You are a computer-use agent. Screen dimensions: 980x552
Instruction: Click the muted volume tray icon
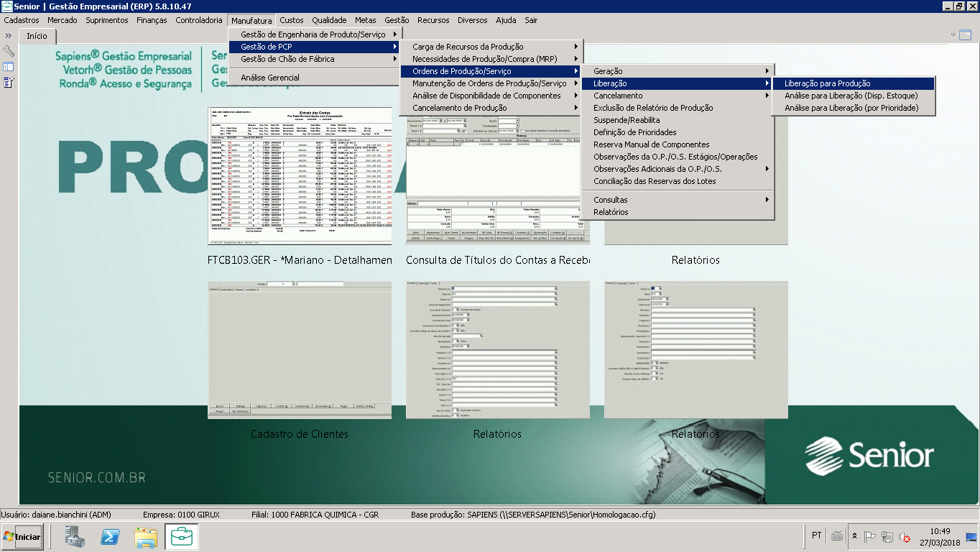click(905, 536)
